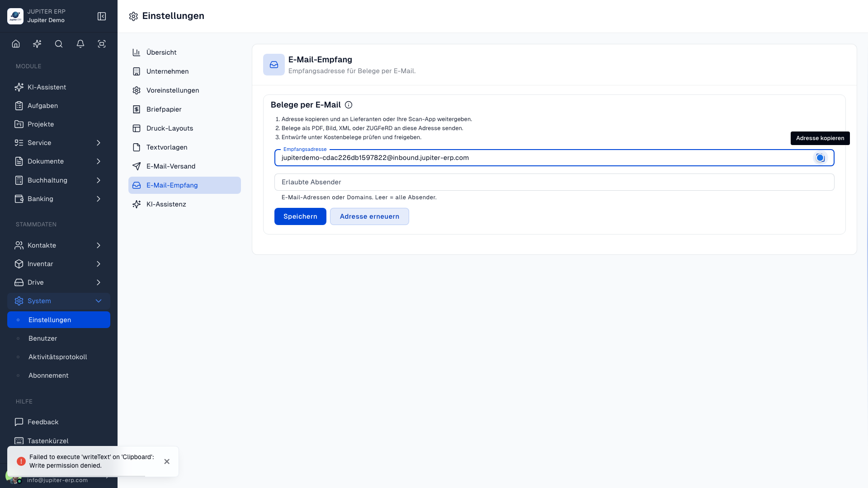
Task: Click the info icon next to Belege per E-Mail
Action: click(x=349, y=105)
